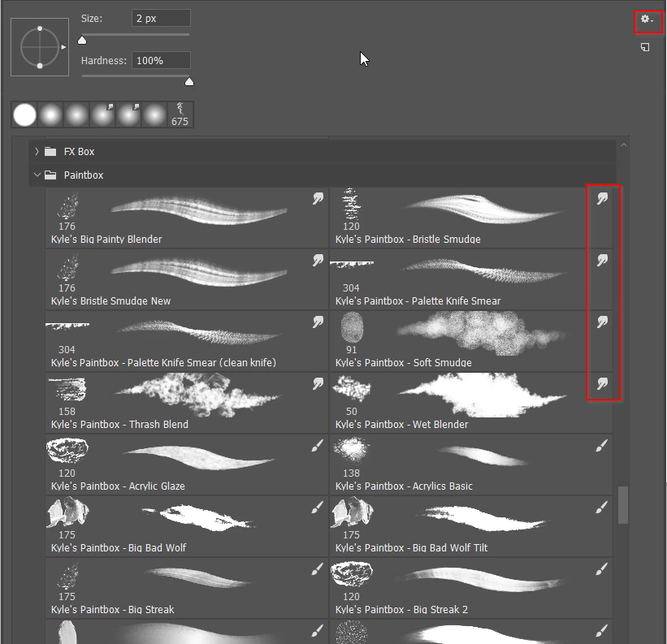Click smudge icon on Palette Knife Smear (clean knife)
This screenshot has width=667, height=644.
tap(318, 322)
